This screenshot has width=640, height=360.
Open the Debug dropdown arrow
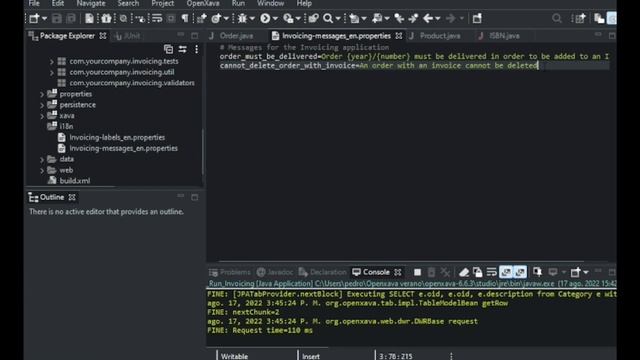point(252,19)
